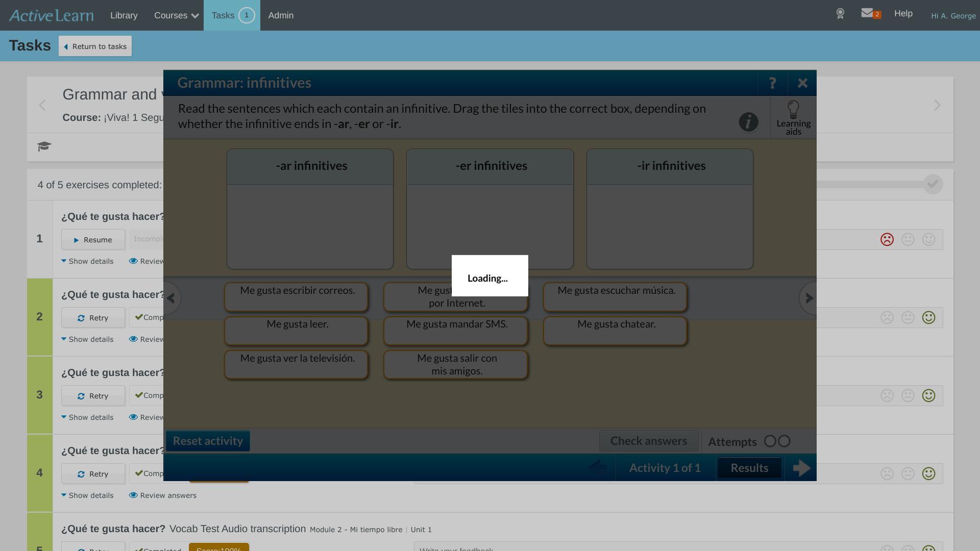
Task: Click the Check answers button
Action: coord(648,441)
